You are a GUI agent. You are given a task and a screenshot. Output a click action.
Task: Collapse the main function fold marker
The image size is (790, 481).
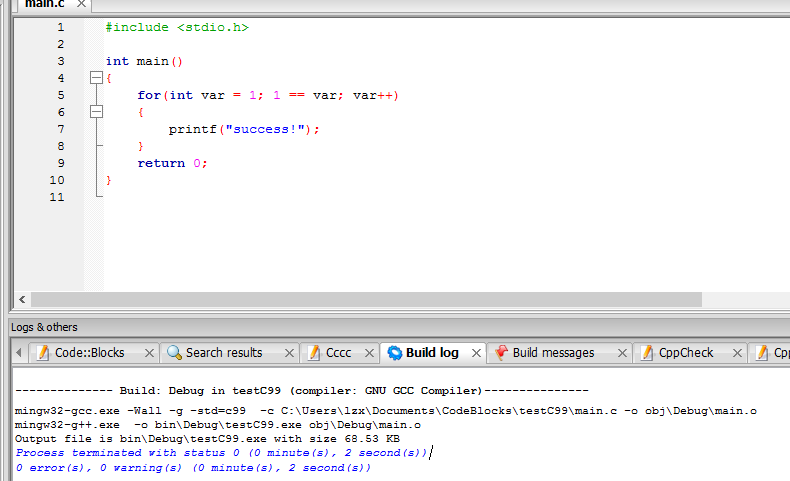(x=96, y=78)
